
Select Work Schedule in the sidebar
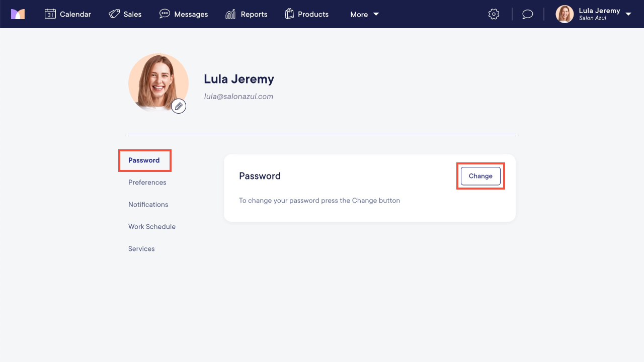(x=152, y=226)
